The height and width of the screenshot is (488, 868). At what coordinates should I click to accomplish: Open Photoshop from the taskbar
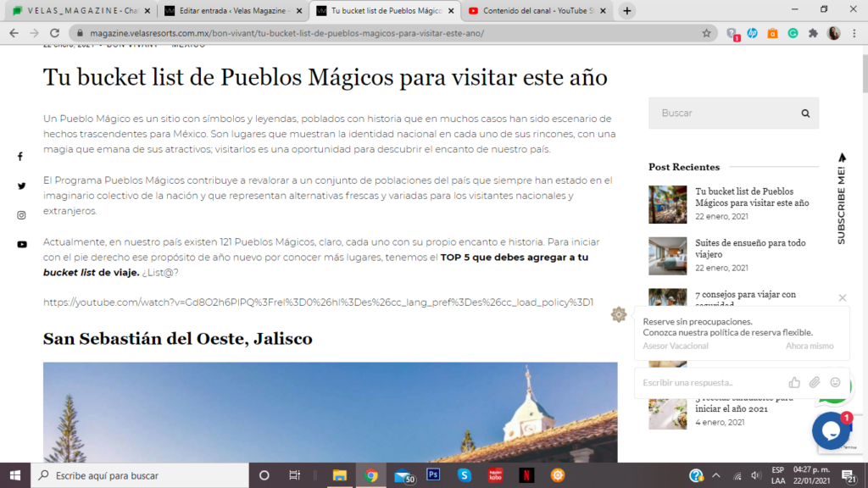pyautogui.click(x=433, y=474)
